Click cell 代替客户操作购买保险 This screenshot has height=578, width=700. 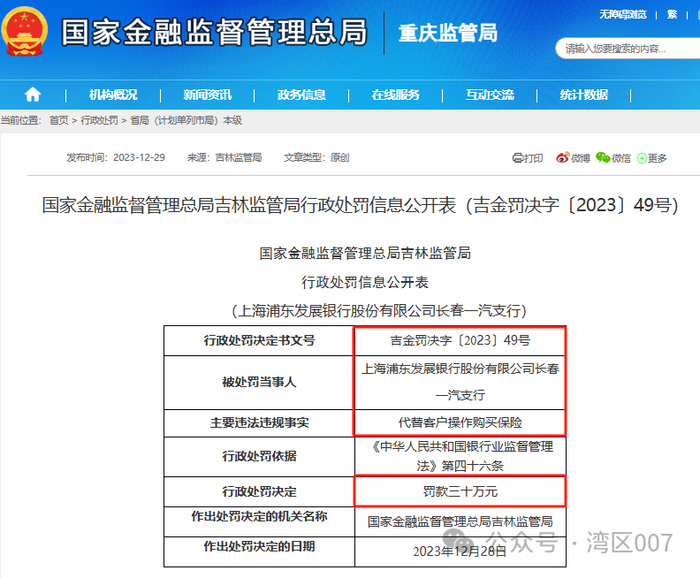click(460, 423)
